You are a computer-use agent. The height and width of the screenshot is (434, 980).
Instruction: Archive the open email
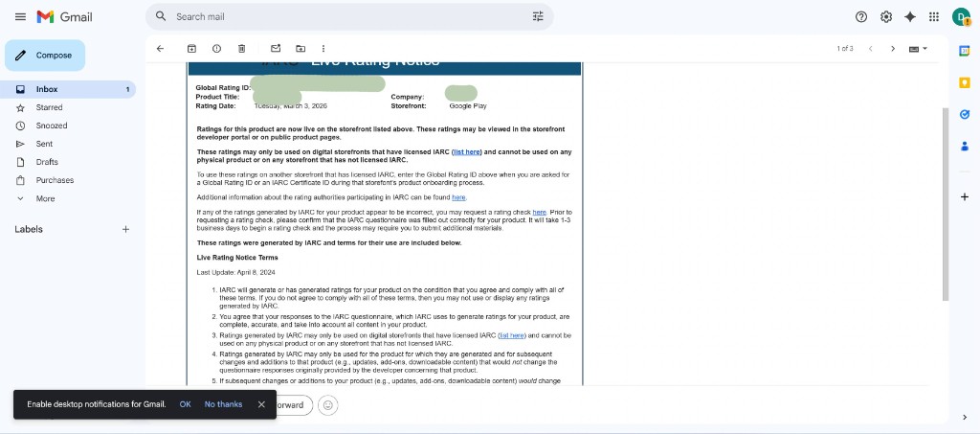[x=191, y=48]
